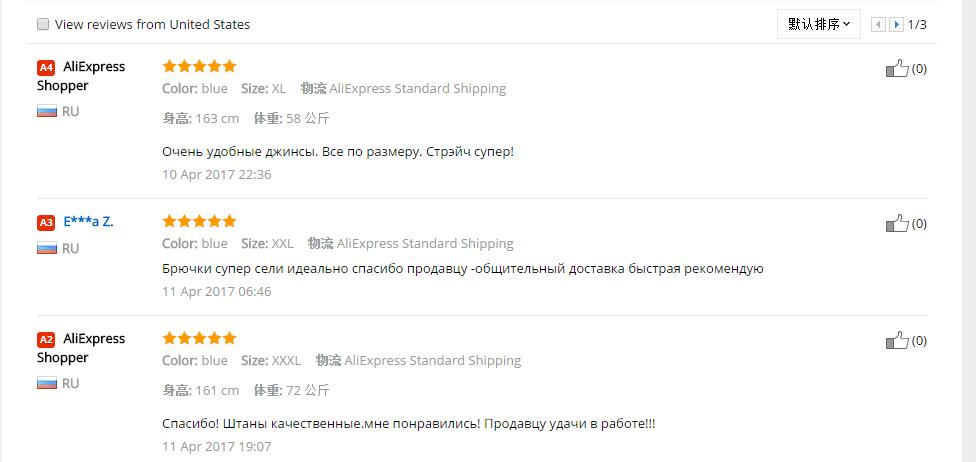Click 'View reviews from United States' label text
This screenshot has width=976, height=462.
(152, 24)
